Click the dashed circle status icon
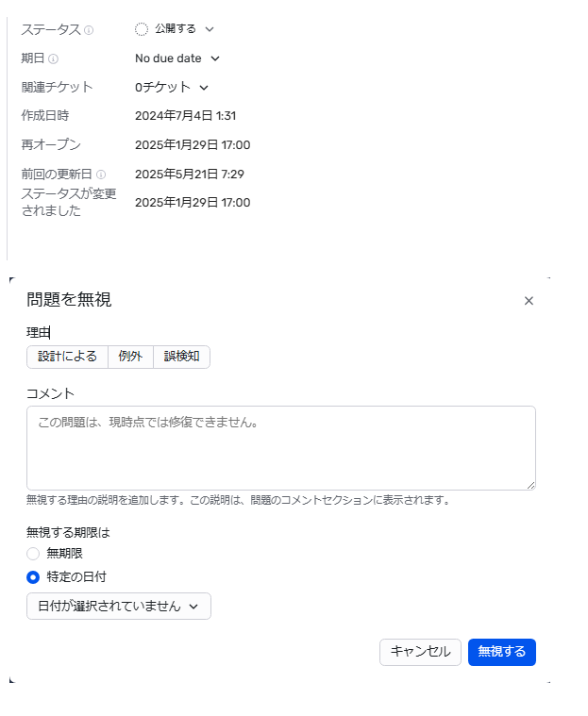Image resolution: width=588 pixels, height=716 pixels. coord(142,29)
